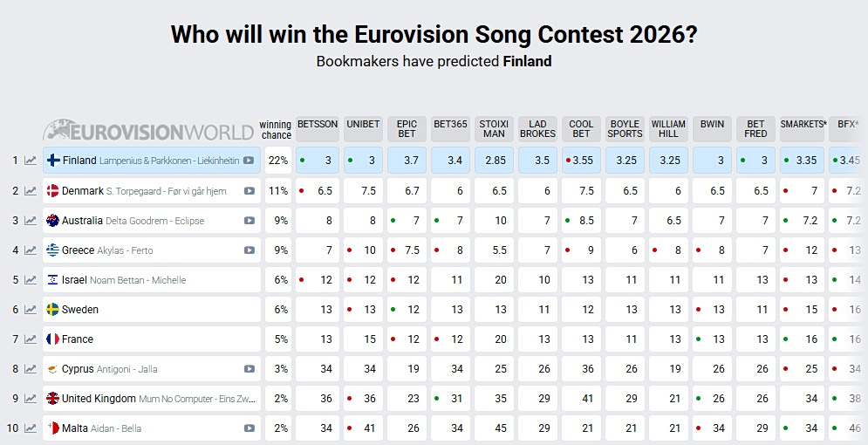
Task: Click the United Kingdom flag
Action: pyautogui.click(x=52, y=399)
